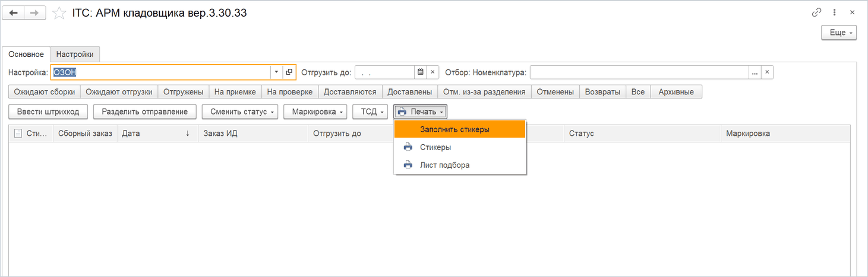868x277 pixels.
Task: Sort by Маркировка column header
Action: coord(785,133)
